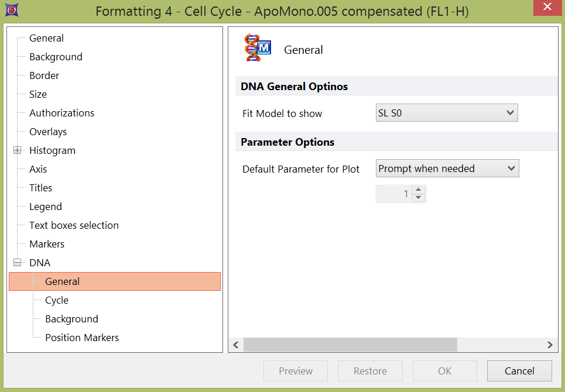
Task: Click the Preview button
Action: 296,371
